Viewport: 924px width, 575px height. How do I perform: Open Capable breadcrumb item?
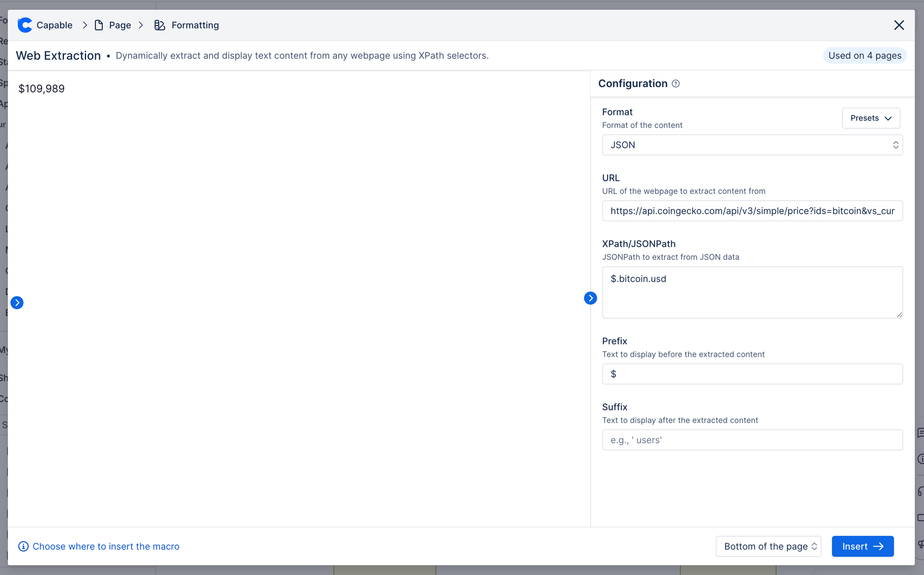[54, 25]
